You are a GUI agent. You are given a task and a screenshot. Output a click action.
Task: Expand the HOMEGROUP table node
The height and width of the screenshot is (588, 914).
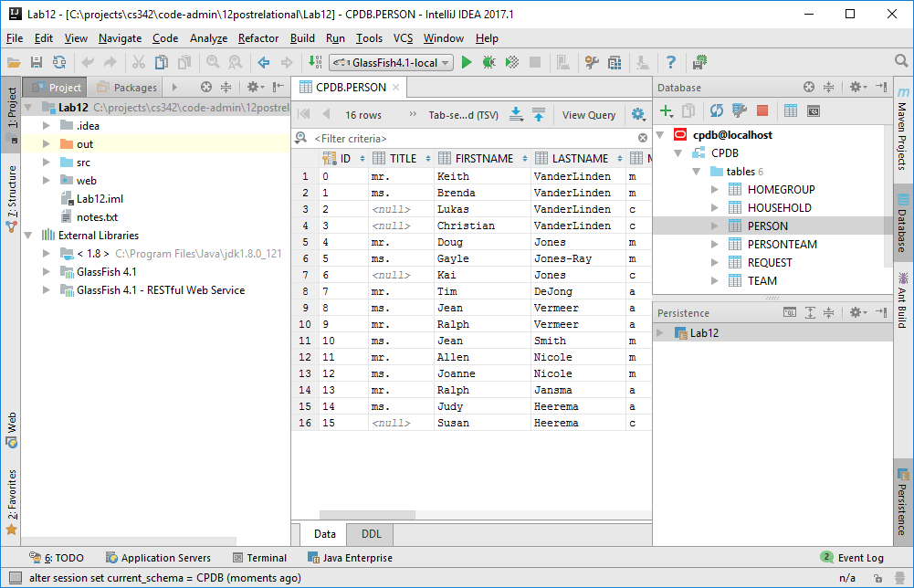[x=715, y=189]
